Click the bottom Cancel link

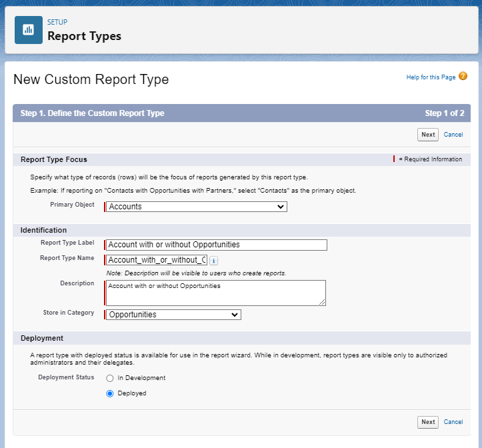coord(453,422)
